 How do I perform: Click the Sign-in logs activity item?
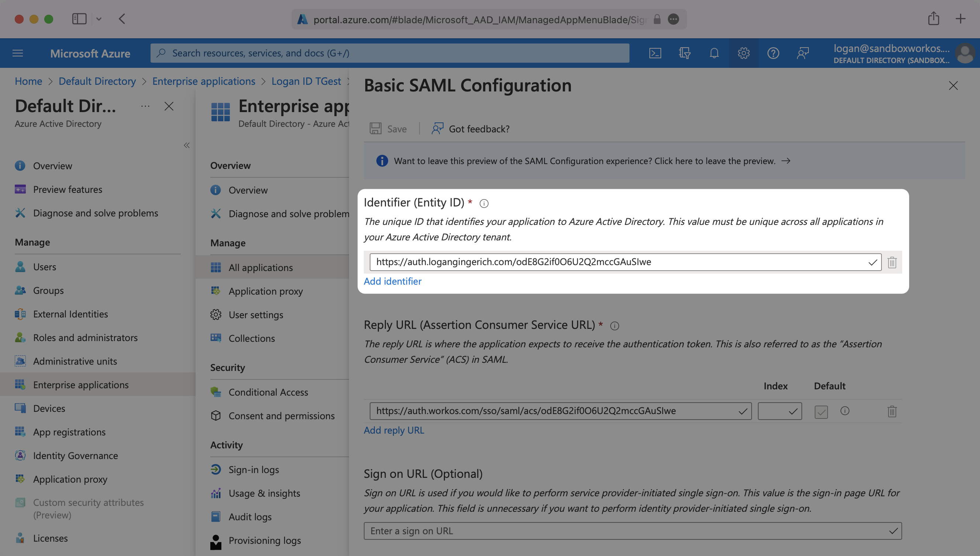click(x=253, y=469)
